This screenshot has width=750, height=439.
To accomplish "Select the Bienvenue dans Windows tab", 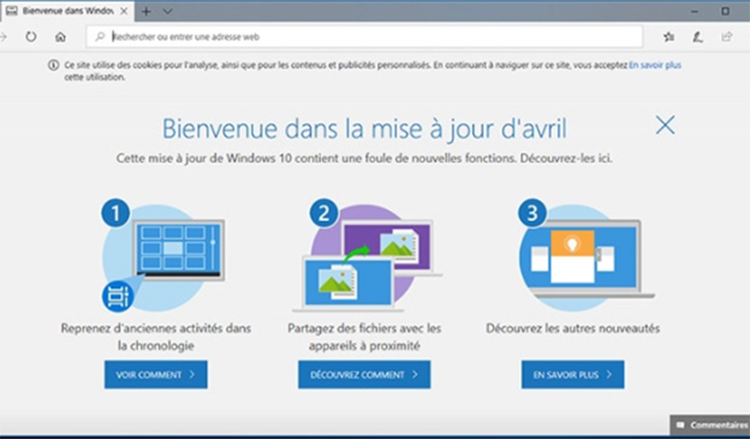I will 67,11.
